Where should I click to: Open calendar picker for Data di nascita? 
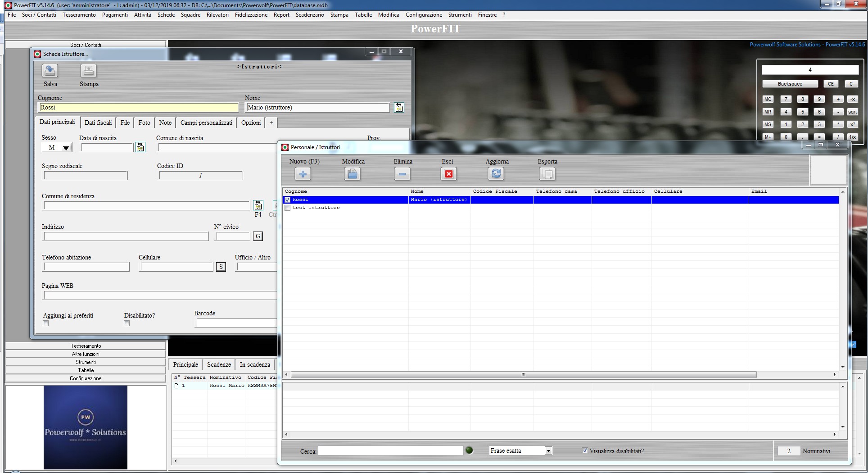(x=140, y=147)
